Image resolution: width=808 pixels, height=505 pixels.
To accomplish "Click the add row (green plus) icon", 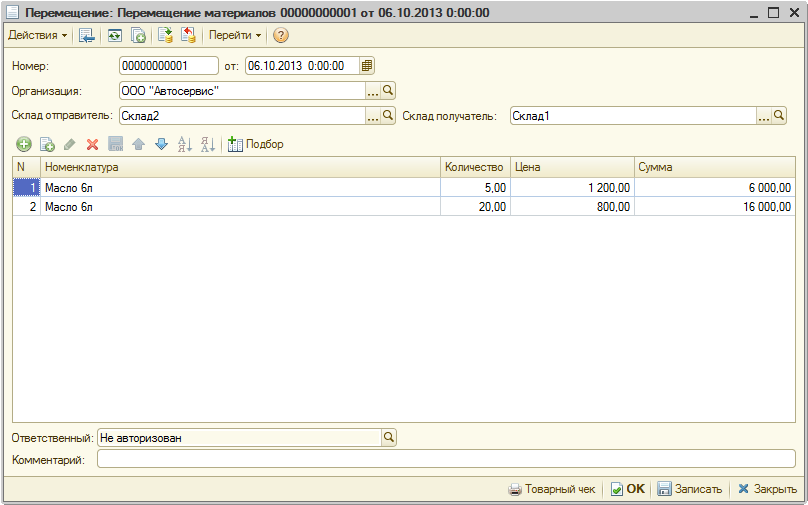I will (x=23, y=144).
